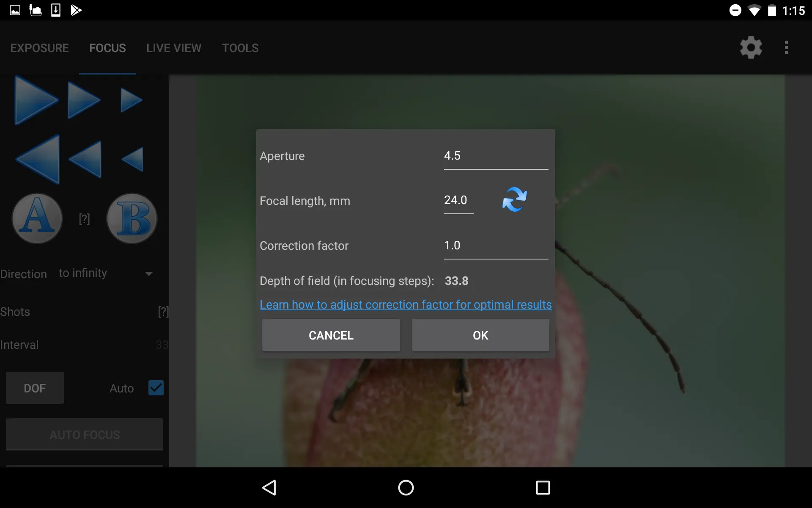The image size is (812, 508).
Task: Switch to the LIVE VIEW tab
Action: click(x=174, y=48)
